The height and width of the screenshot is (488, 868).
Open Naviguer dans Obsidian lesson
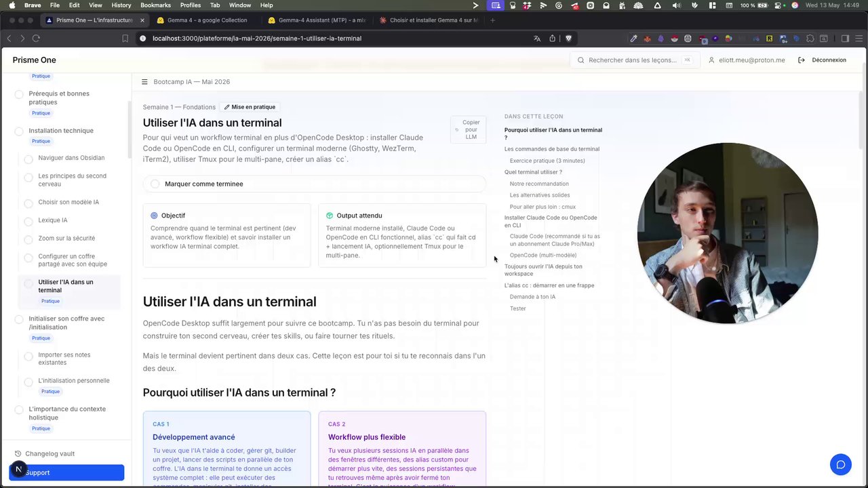(x=71, y=158)
